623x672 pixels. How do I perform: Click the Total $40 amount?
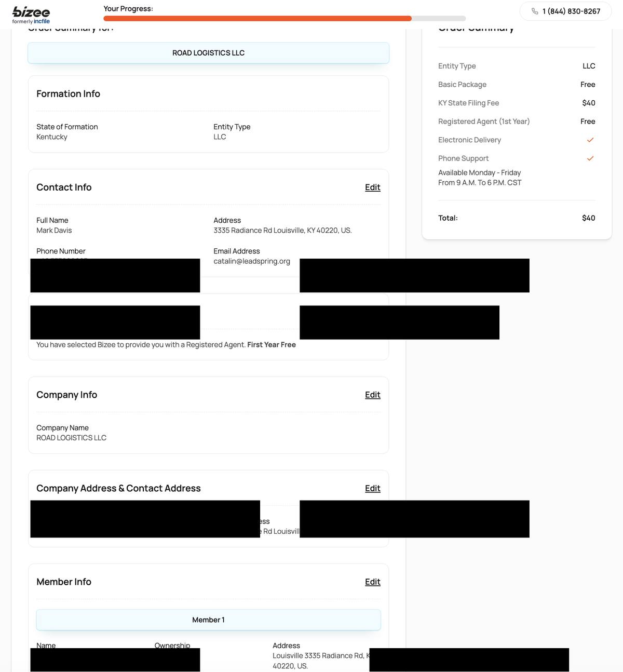pyautogui.click(x=589, y=218)
